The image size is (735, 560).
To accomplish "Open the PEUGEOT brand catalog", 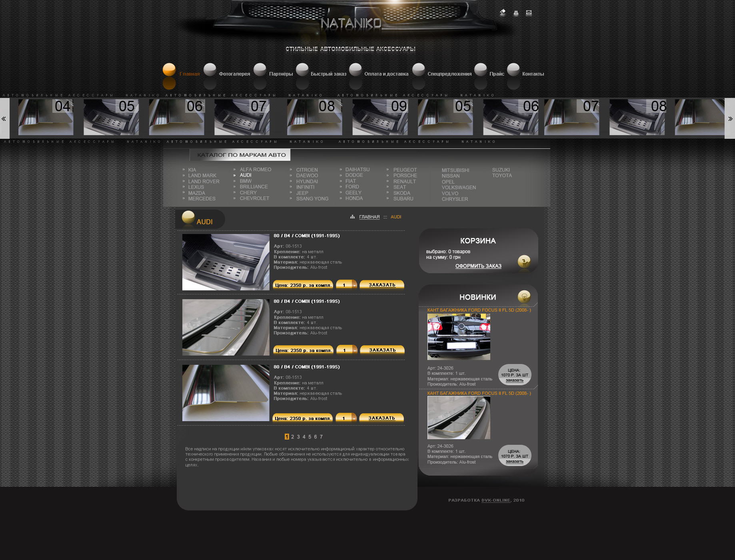I will coord(405,170).
